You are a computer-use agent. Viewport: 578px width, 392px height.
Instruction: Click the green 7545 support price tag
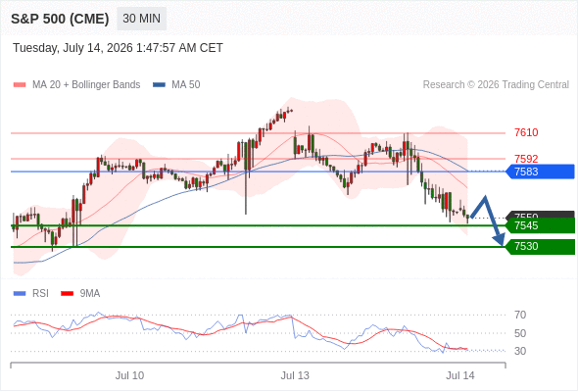[540, 225]
